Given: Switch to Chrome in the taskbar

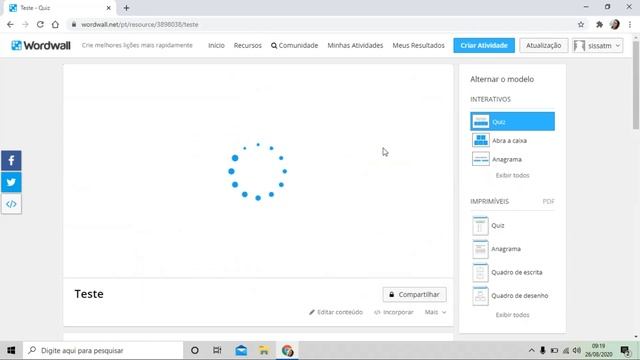Looking at the screenshot, I should point(287,350).
